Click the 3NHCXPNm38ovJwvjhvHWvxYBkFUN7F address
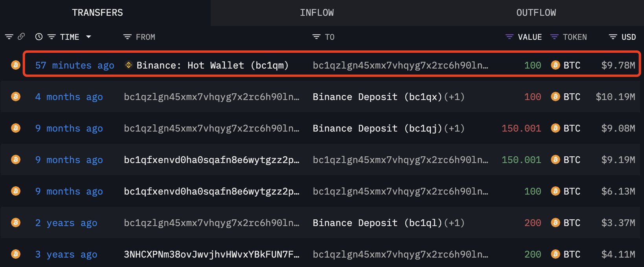644x267 pixels. coord(212,254)
